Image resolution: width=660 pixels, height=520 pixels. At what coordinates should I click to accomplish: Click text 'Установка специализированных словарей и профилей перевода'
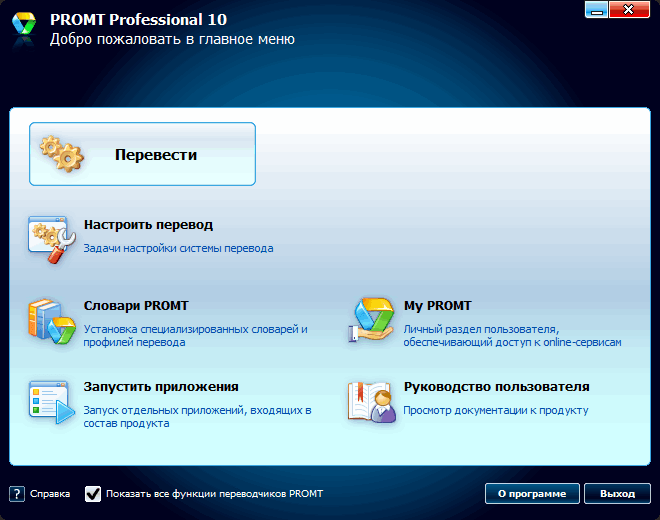pyautogui.click(x=195, y=336)
